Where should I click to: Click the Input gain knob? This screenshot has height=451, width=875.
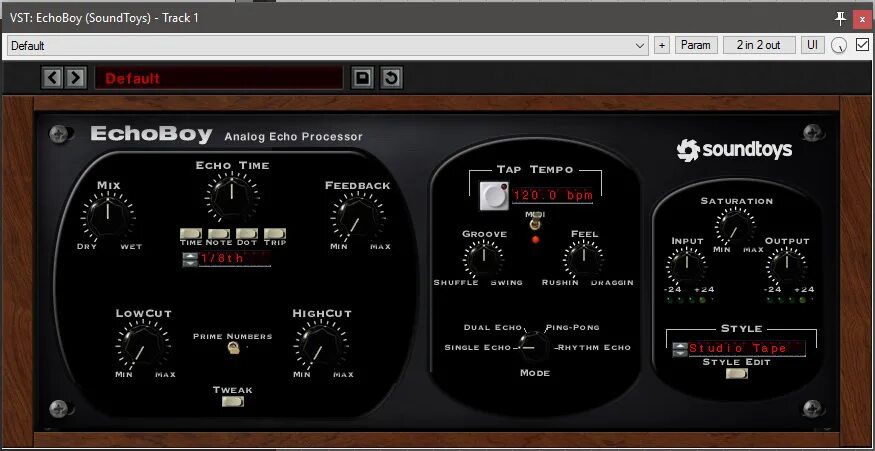point(686,267)
